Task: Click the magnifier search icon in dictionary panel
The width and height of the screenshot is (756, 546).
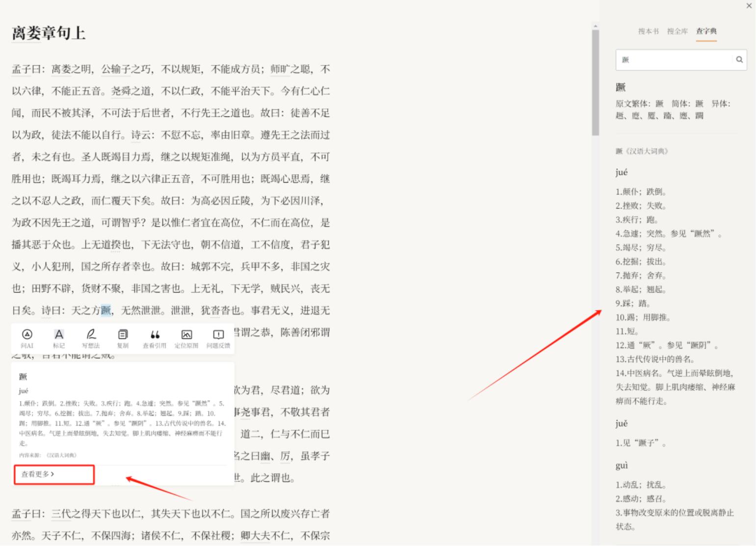Action: pos(739,59)
